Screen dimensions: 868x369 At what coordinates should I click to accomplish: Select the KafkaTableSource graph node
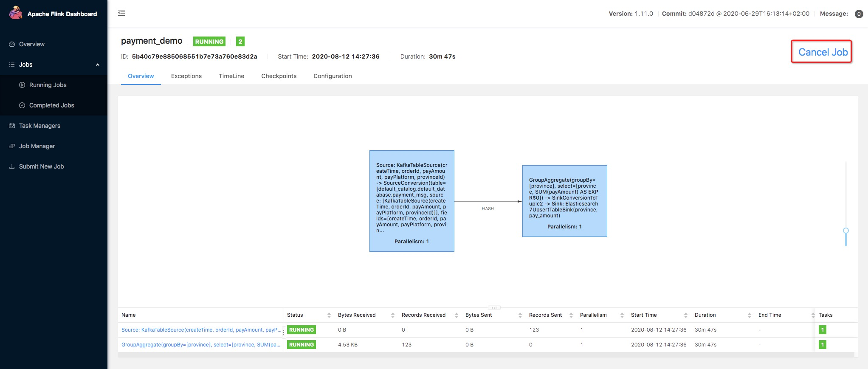(x=412, y=201)
